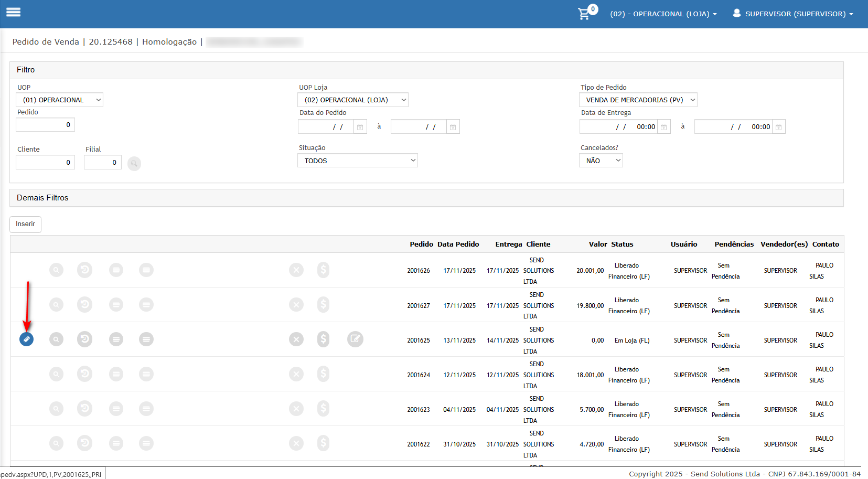
Task: Cancel order 2001624 with the X icon
Action: 296,374
